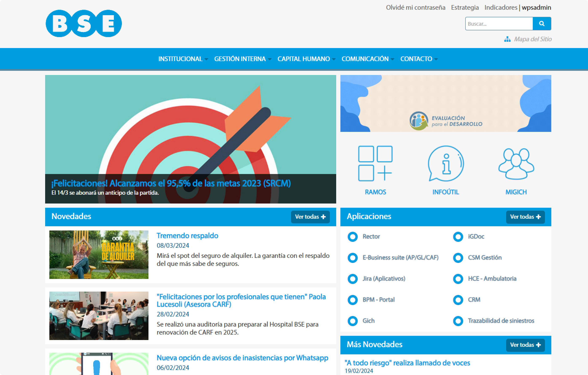Open the INFOÚTIL info bubble icon
This screenshot has height=375, width=588.
click(x=446, y=163)
